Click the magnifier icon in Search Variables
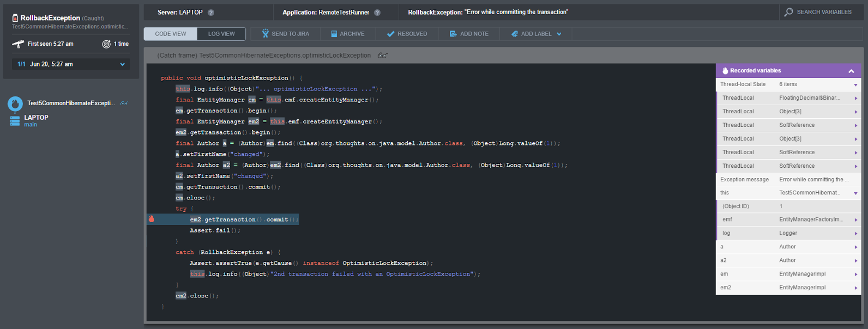 (x=788, y=12)
